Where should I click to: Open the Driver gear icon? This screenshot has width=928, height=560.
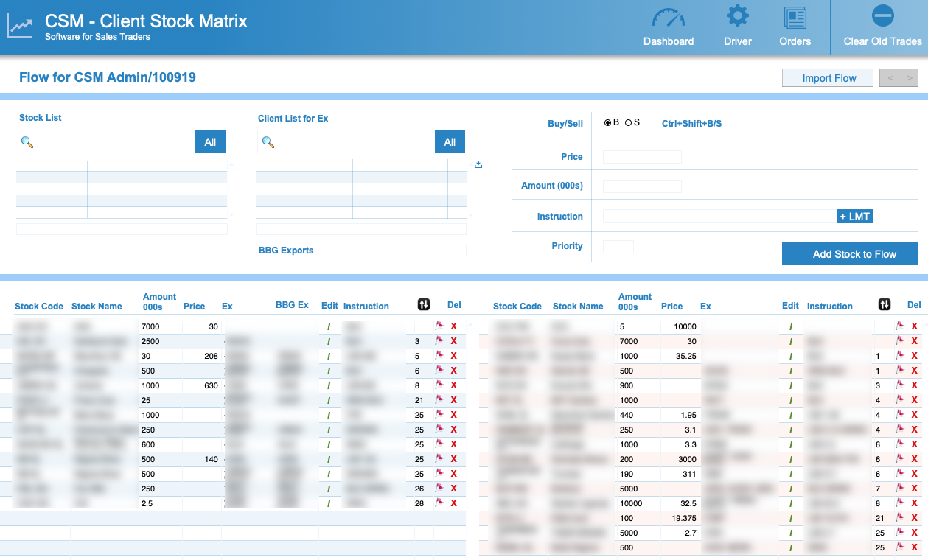click(737, 17)
